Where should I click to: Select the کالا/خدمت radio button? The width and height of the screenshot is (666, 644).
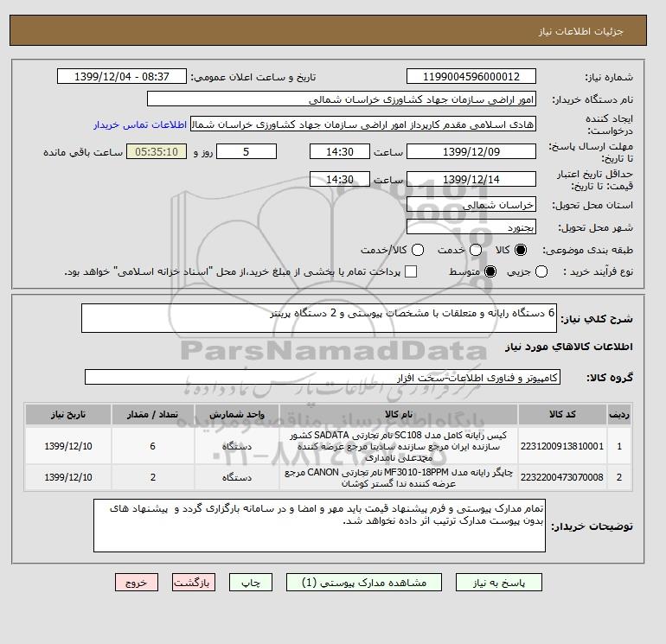(x=418, y=250)
